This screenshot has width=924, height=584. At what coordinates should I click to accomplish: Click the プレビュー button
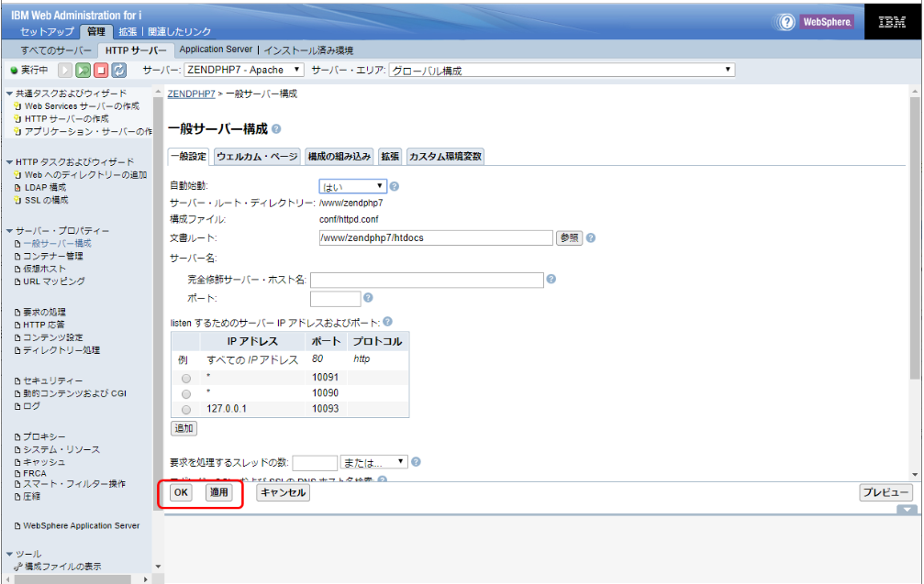885,492
